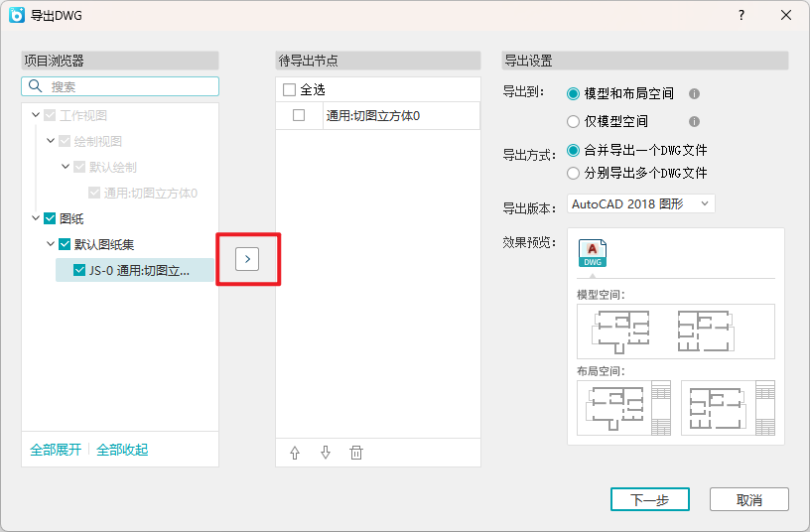810x532 pixels.
Task: Uncheck the 默认图纸集 checkbox
Action: (x=65, y=244)
